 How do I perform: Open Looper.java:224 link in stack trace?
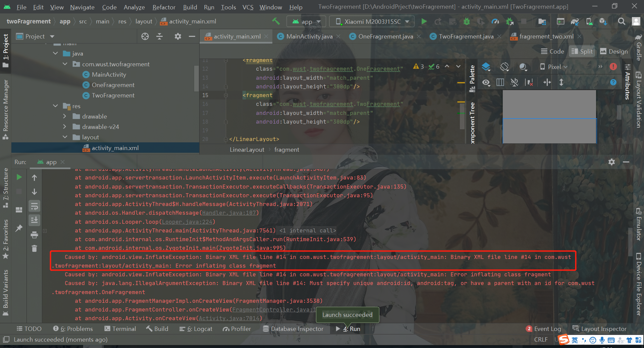point(187,222)
